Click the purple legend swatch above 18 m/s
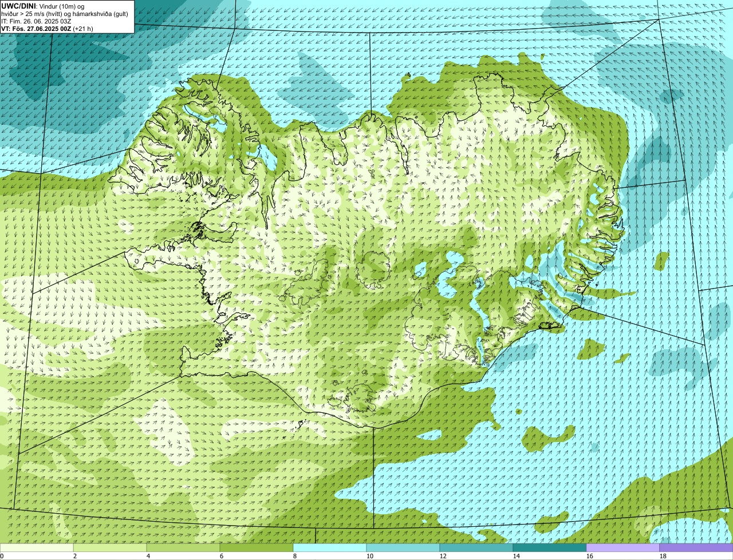Image resolution: width=733 pixels, height=560 pixels. pos(696,547)
